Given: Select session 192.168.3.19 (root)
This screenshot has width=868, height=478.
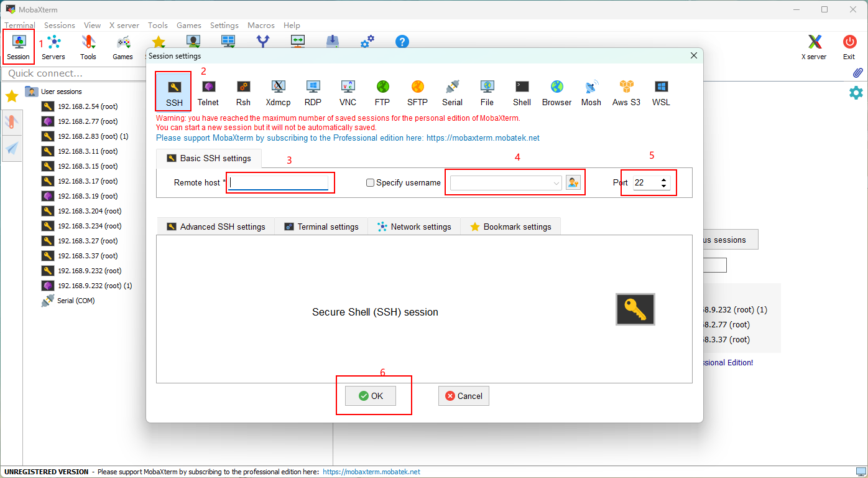Looking at the screenshot, I should (x=80, y=196).
